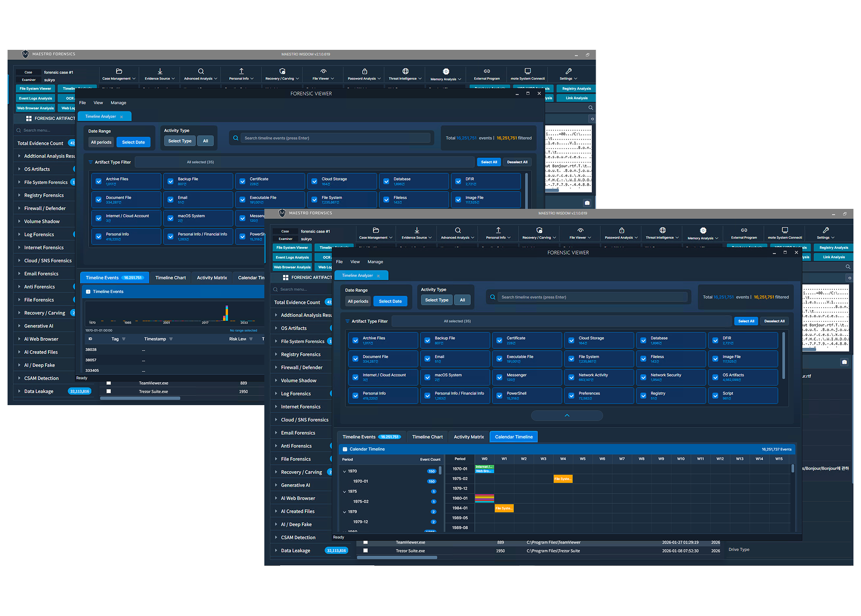Screen dimensions: 861x616
Task: Click All periods button in back viewer
Action: [101, 142]
